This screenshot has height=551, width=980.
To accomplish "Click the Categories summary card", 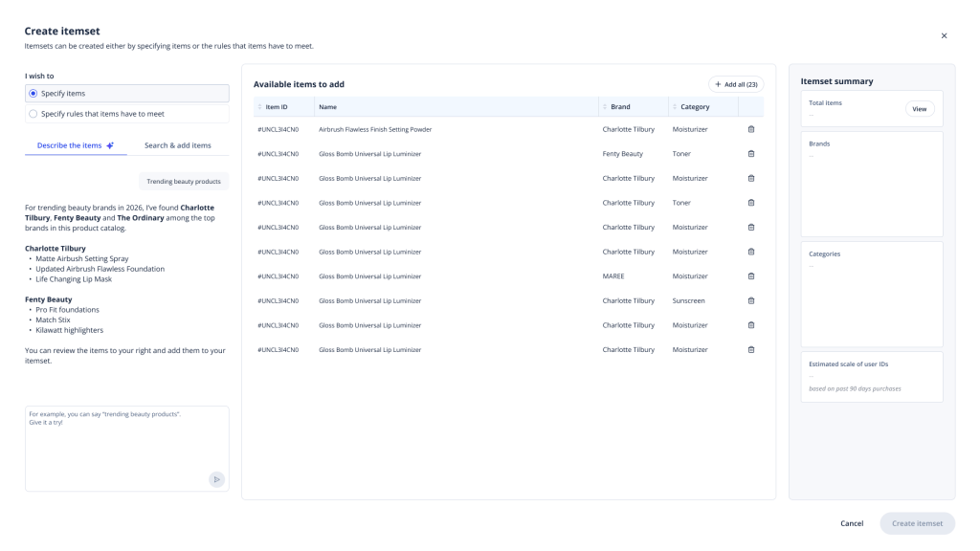I will point(872,295).
